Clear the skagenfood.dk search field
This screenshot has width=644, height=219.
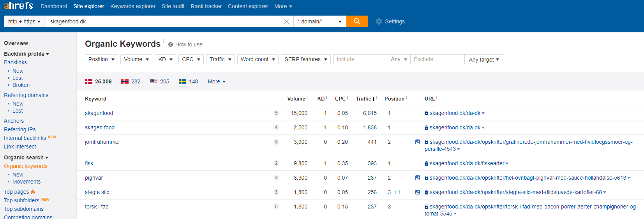click(x=286, y=22)
